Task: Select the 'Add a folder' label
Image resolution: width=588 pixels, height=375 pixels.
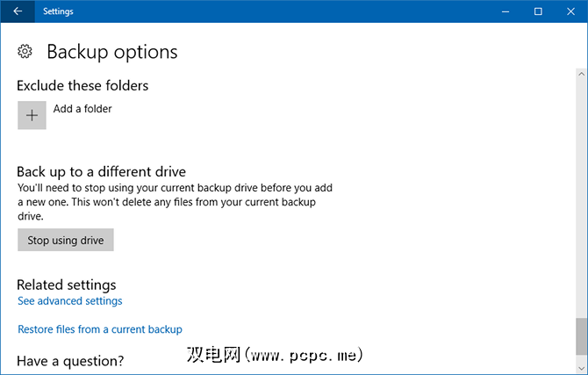Action: coord(82,109)
